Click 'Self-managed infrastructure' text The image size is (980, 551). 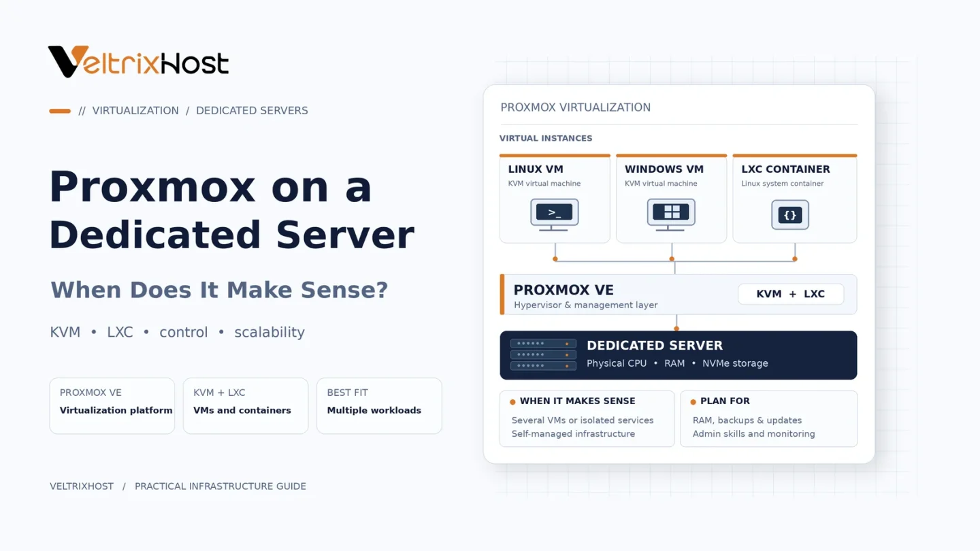pos(573,434)
